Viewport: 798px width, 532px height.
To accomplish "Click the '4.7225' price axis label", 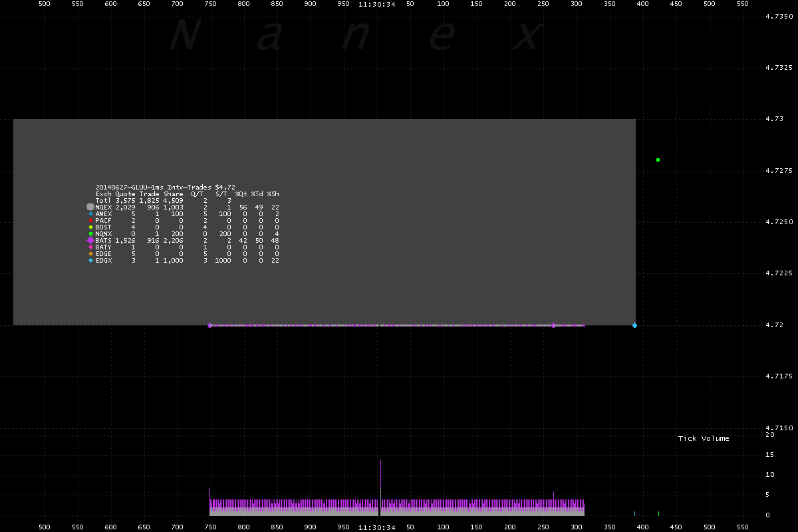I will [779, 273].
